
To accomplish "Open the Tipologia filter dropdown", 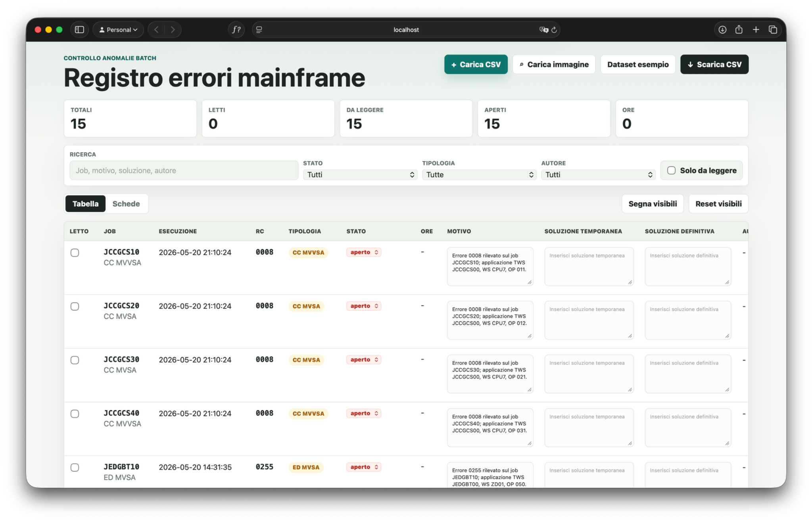I will tap(479, 175).
